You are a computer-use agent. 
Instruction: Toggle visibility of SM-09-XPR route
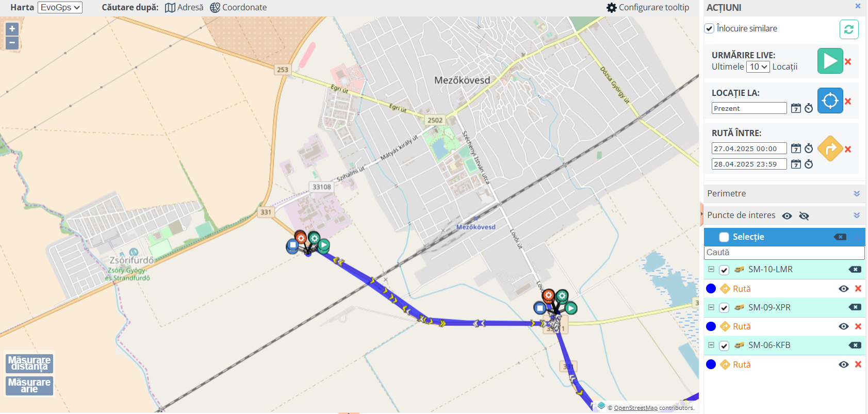pos(843,326)
